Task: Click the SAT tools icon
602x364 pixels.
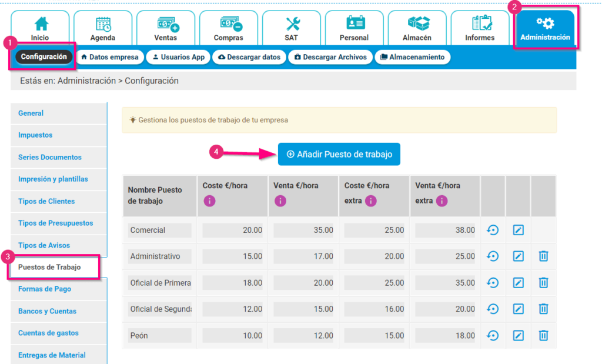Action: [292, 22]
